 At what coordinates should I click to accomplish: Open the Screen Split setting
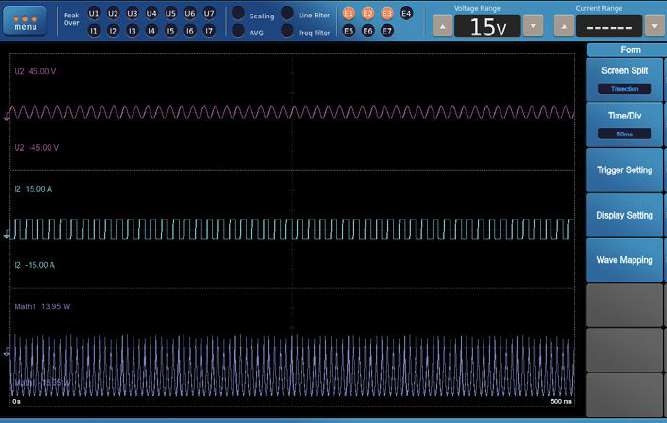tap(624, 80)
